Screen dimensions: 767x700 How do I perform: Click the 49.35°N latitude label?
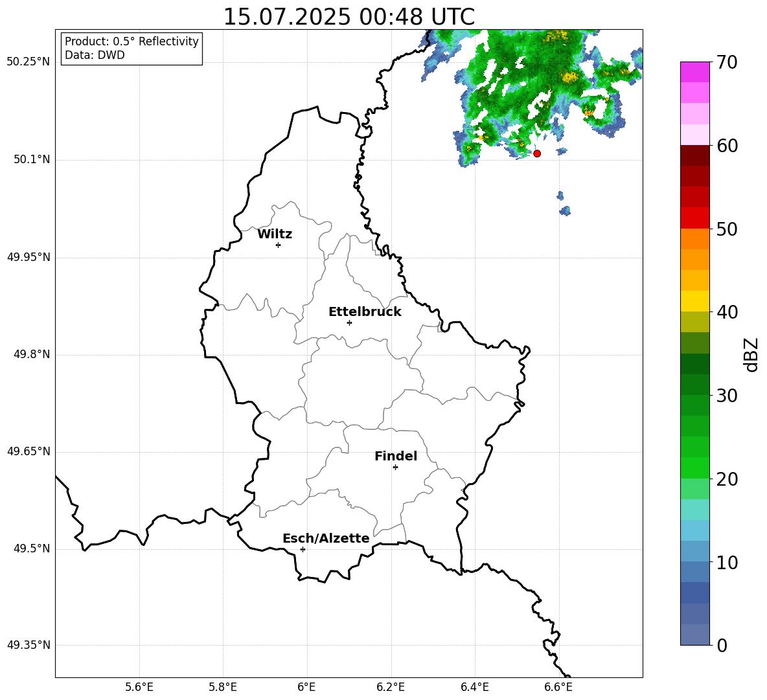(x=29, y=645)
